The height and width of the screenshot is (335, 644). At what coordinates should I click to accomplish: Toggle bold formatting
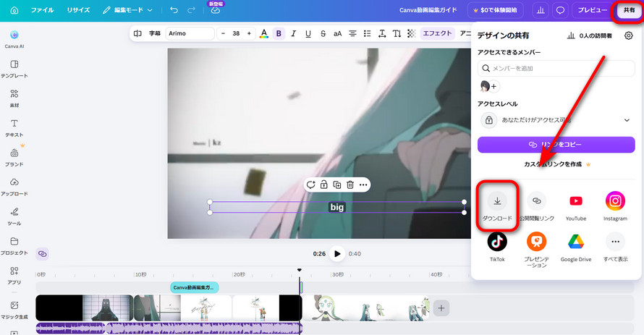coord(279,33)
